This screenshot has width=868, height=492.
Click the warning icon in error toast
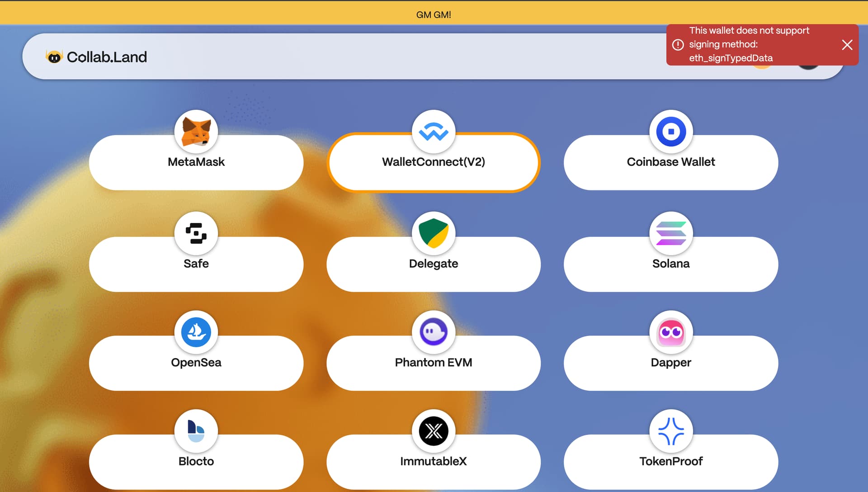pos(678,45)
